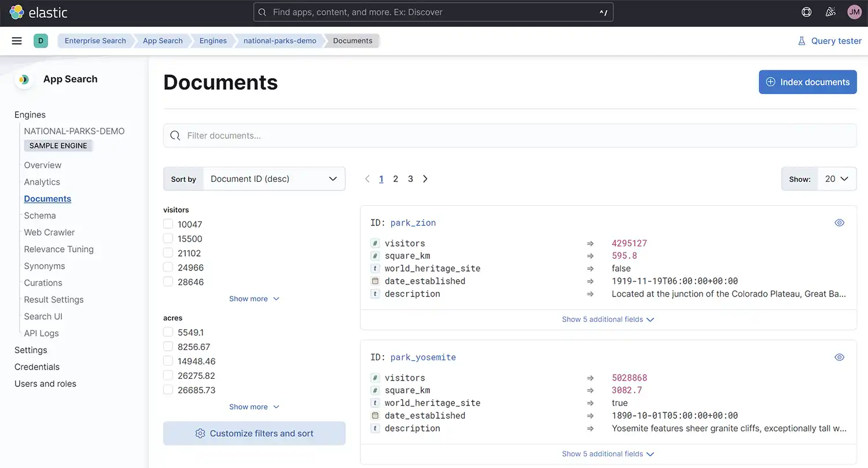Open Users and roles in sidebar
The image size is (868, 468).
click(x=45, y=383)
